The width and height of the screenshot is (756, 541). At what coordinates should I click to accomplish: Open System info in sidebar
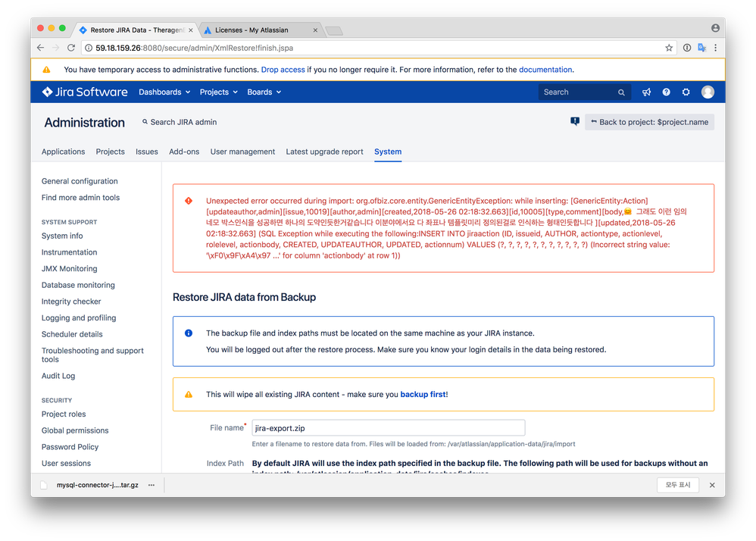point(62,236)
